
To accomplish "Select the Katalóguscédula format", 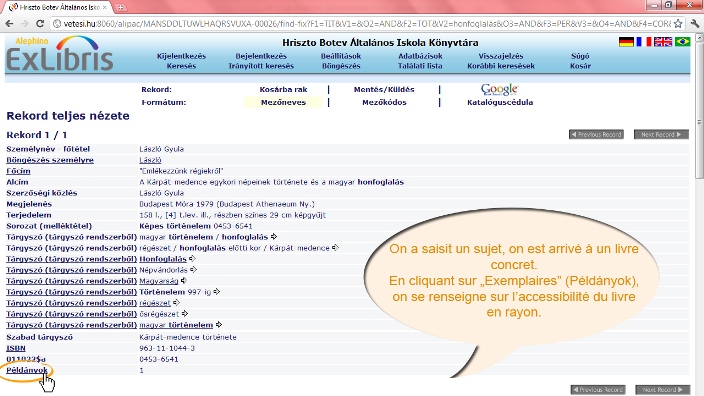I will (x=500, y=102).
